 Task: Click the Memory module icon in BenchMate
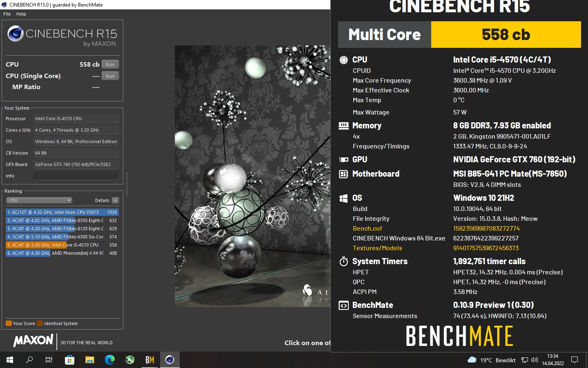coord(344,126)
